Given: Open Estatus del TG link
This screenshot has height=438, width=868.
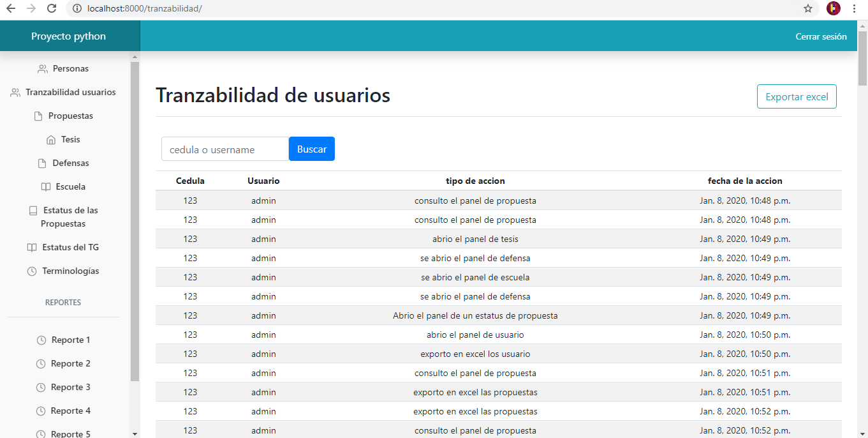Looking at the screenshot, I should (71, 247).
